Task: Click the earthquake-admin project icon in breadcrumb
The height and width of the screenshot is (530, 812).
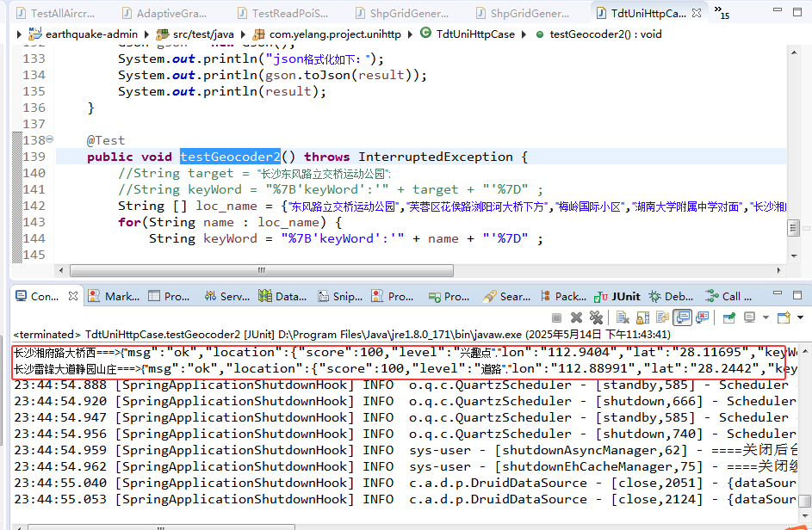Action: click(x=35, y=34)
